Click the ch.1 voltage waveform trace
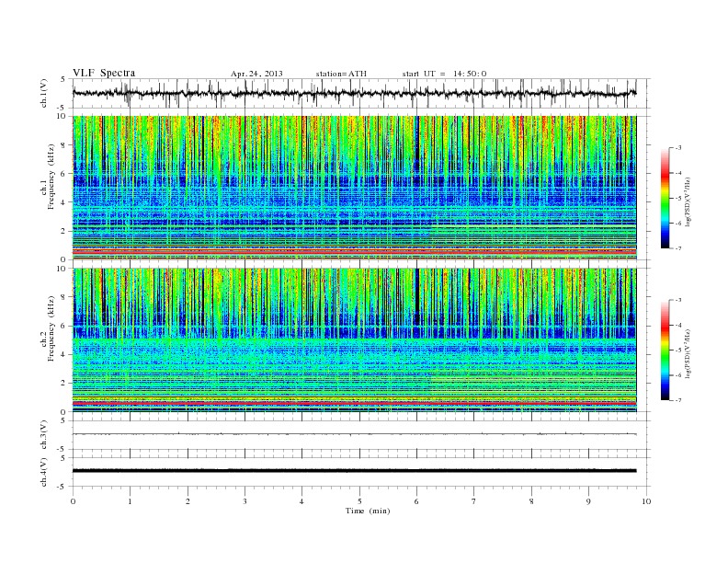Image resolution: width=728 pixels, height=563 pixels. 354,93
